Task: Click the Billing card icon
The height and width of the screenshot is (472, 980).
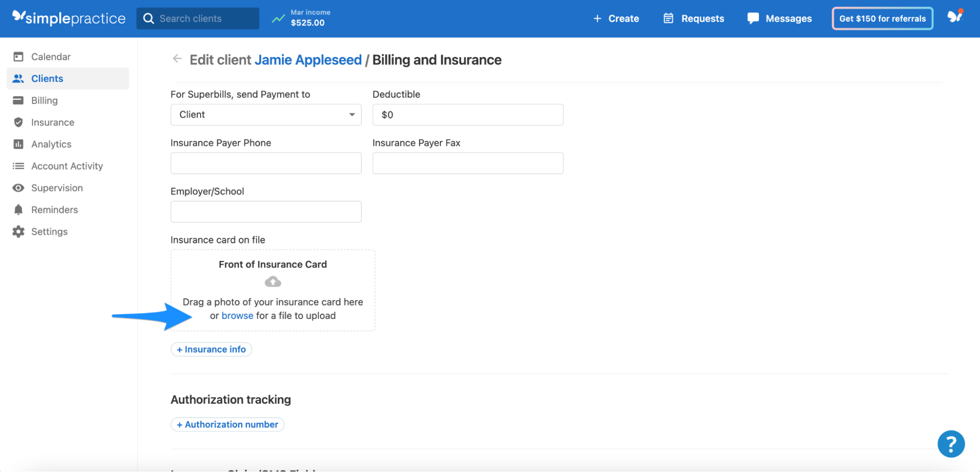Action: [x=18, y=100]
